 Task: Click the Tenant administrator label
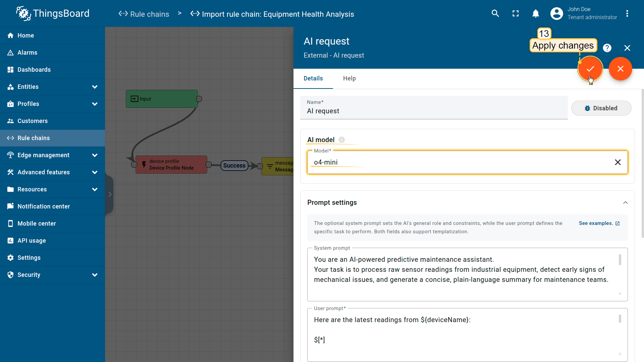click(x=592, y=17)
